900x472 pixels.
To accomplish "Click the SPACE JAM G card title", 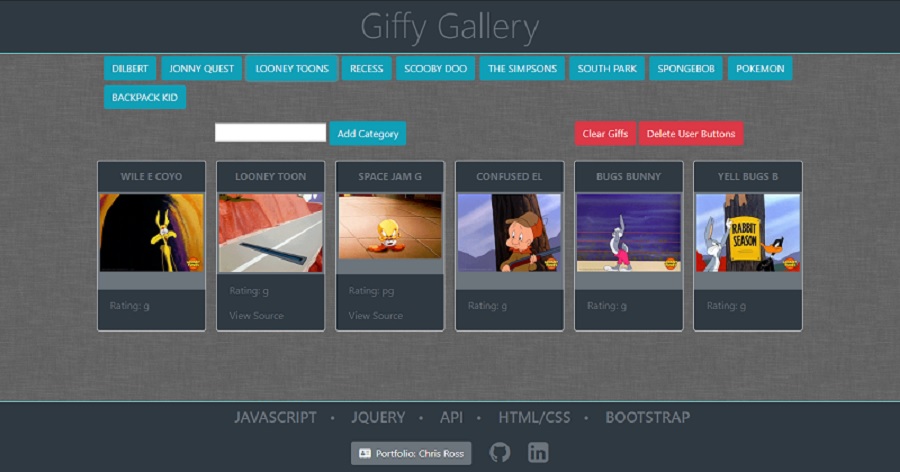I will [390, 176].
